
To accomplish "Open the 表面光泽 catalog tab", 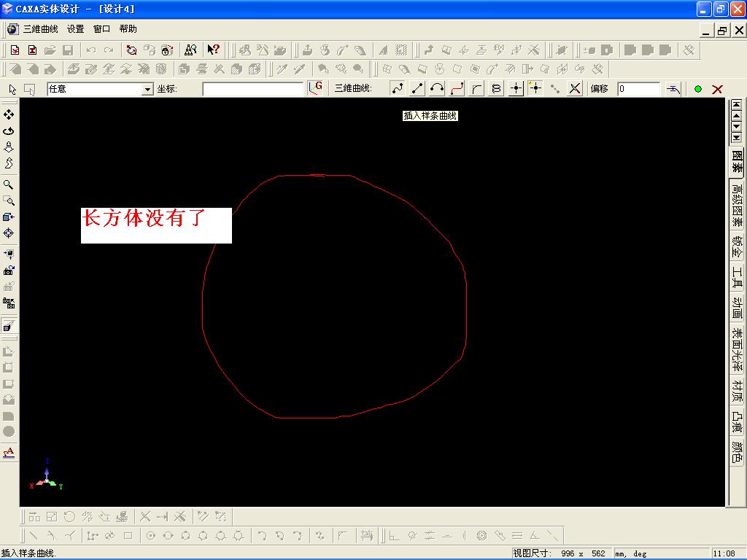I will tap(737, 349).
